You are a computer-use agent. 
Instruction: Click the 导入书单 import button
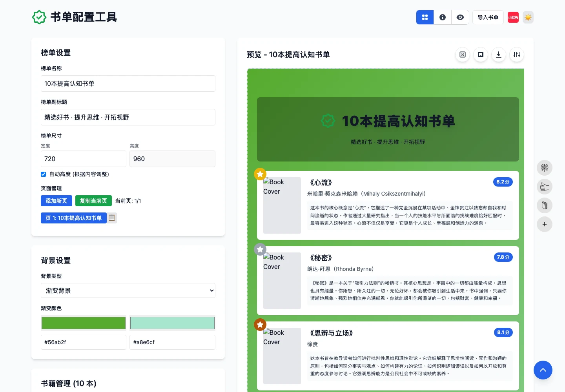[488, 17]
